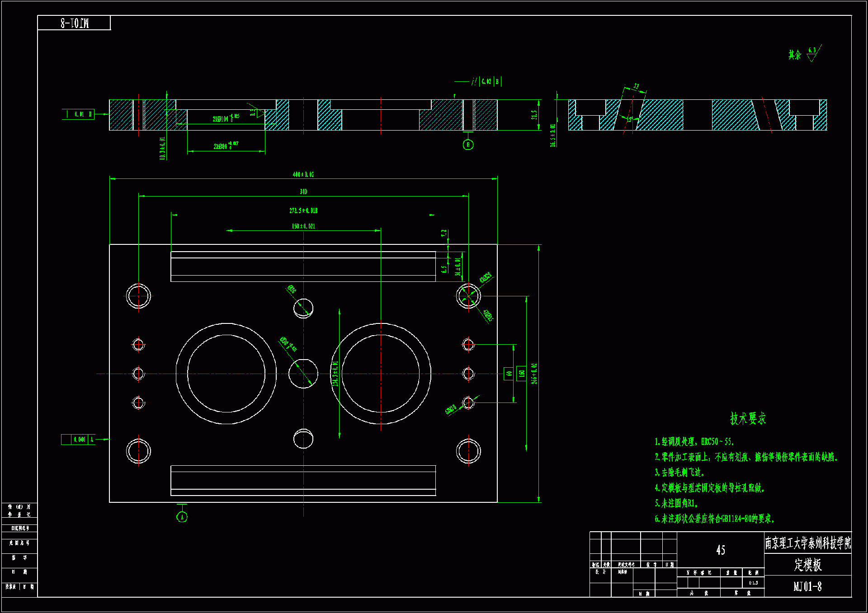868x613 pixels.
Task: Click the center sprue hole circle
Action: [x=303, y=374]
